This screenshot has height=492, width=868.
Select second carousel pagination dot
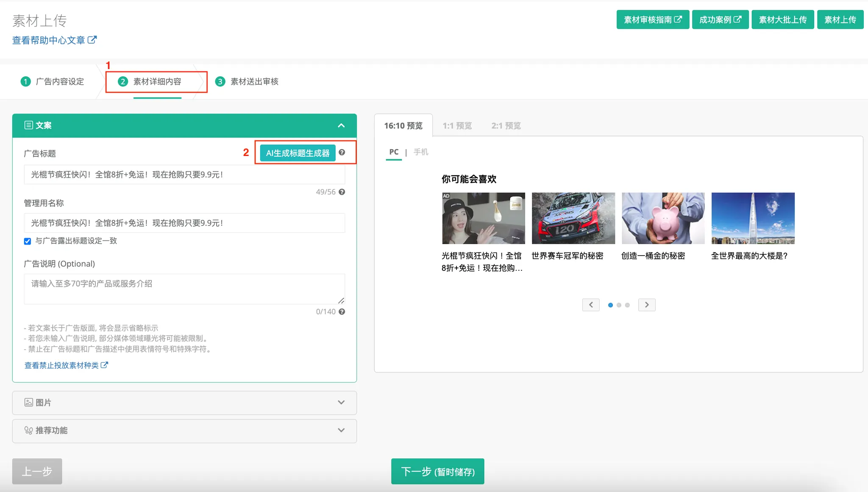coord(619,305)
